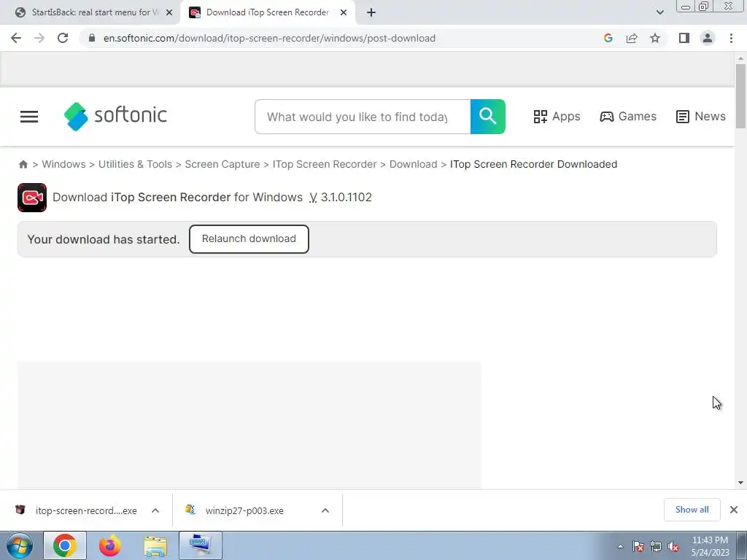Click the version 3.1.0.1102 text
Screen dimensions: 747x560
pyautogui.click(x=347, y=197)
